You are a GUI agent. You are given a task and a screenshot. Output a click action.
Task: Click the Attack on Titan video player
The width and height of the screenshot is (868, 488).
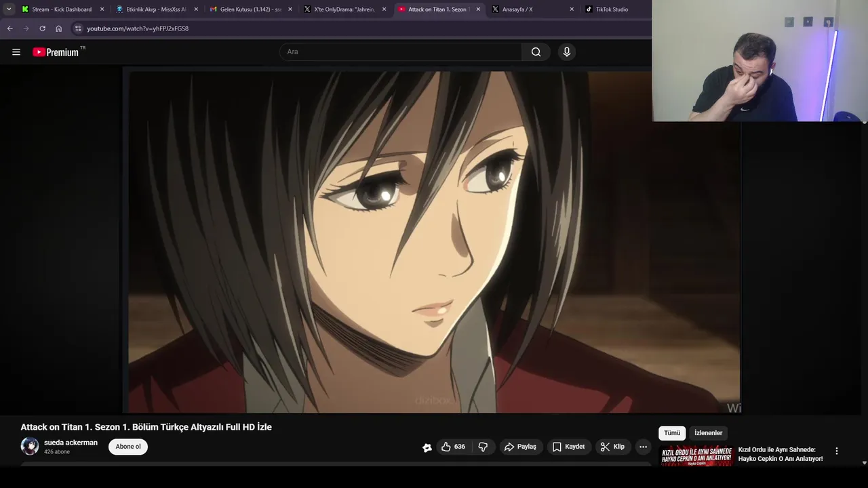[x=434, y=241]
